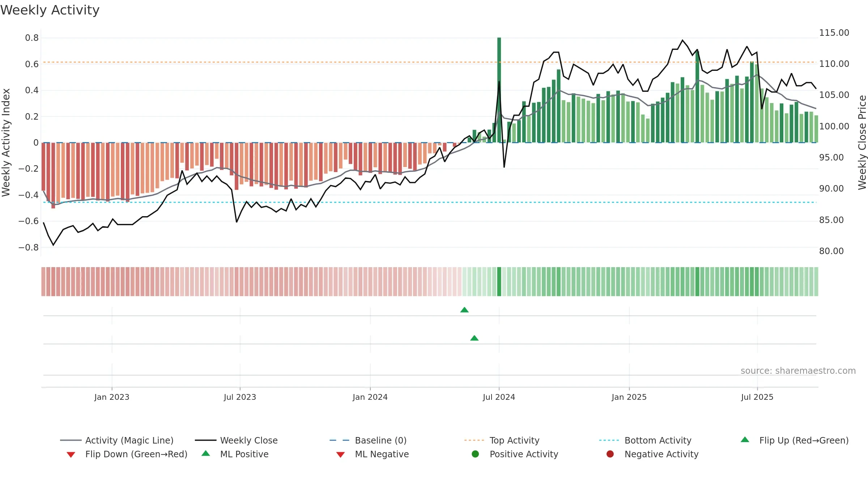Click the green Flip Up triangle in legend
The height and width of the screenshot is (488, 868).
[745, 440]
